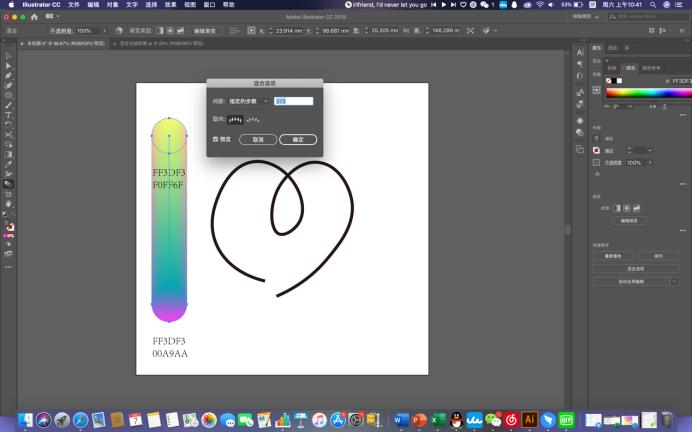Screen dimensions: 692x433
Task: Select the Rotate tool
Action: tap(8, 124)
